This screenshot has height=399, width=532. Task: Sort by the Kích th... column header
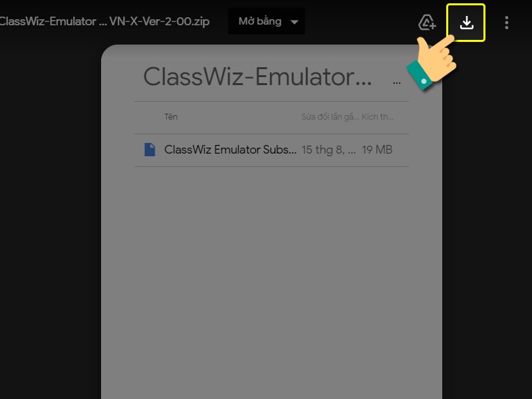(x=378, y=117)
